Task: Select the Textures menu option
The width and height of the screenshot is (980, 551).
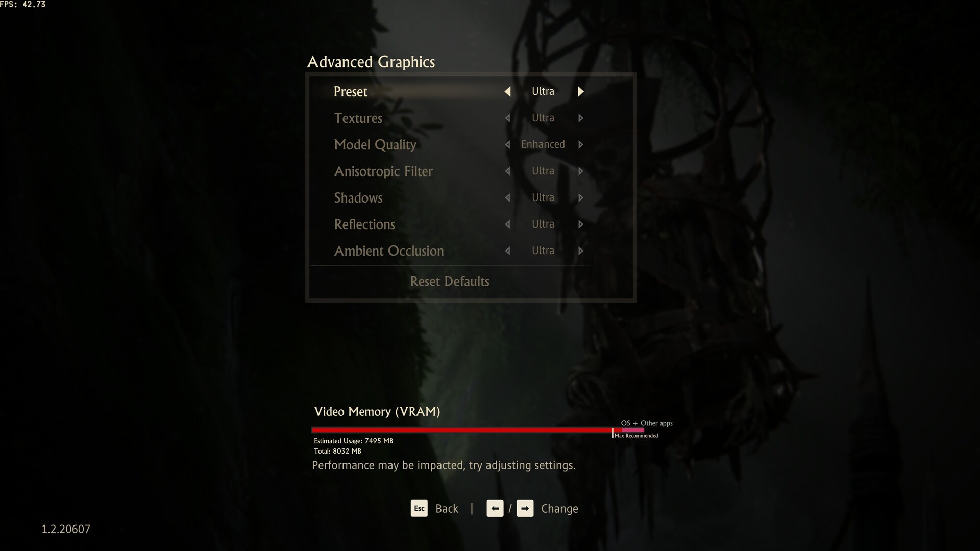Action: point(357,117)
